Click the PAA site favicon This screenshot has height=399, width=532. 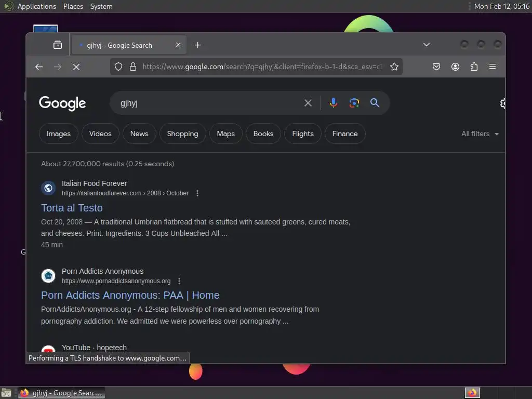point(48,276)
